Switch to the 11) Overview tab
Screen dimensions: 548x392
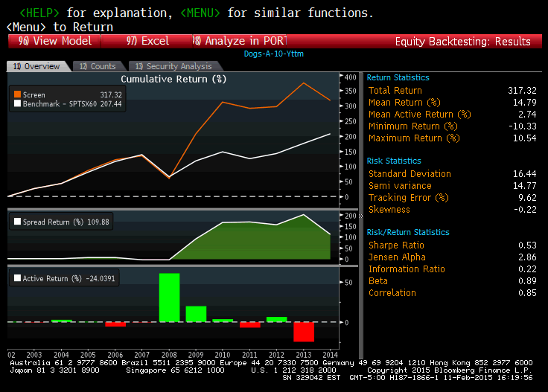pos(36,66)
